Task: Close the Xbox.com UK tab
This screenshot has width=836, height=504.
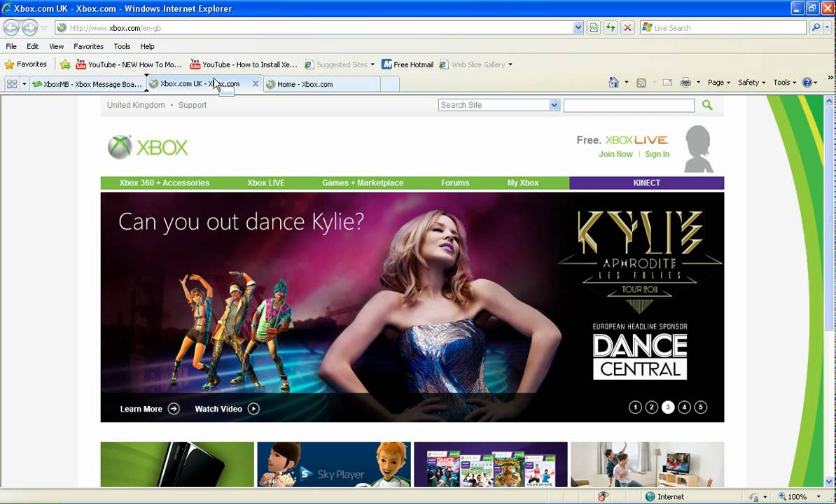Action: point(256,83)
